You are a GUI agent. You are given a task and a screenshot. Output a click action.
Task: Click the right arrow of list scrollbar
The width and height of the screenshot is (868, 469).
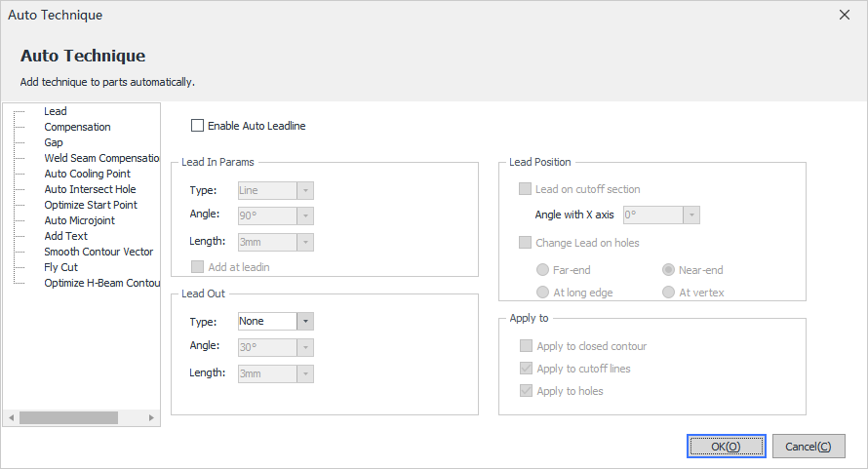[x=151, y=417]
